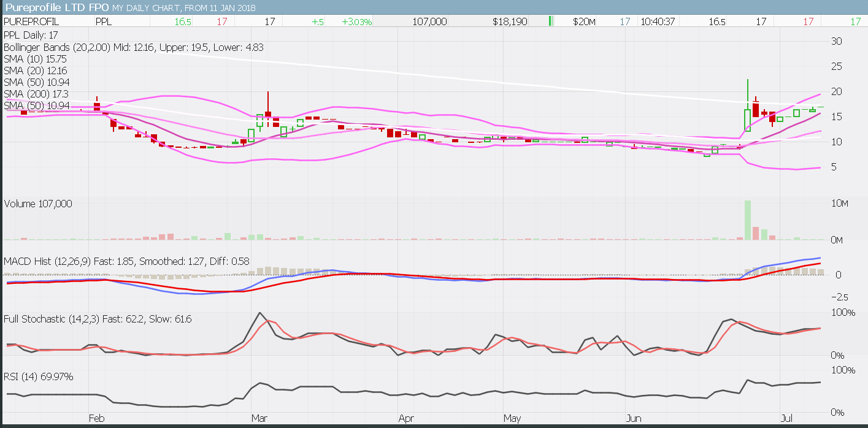The height and width of the screenshot is (428, 868).
Task: Select the SMA (10) 15.75 indicator label
Action: tap(35, 59)
